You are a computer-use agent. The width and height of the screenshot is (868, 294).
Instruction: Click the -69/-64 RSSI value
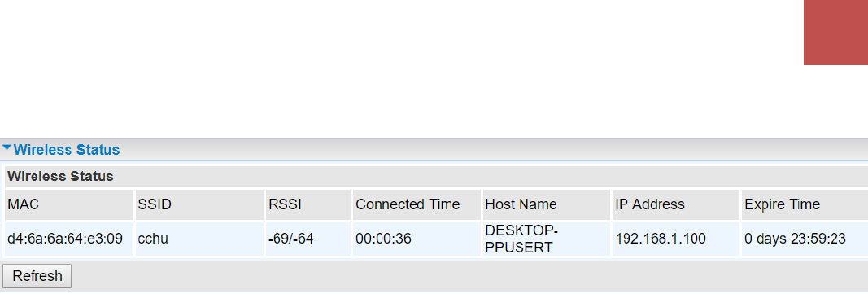click(290, 239)
